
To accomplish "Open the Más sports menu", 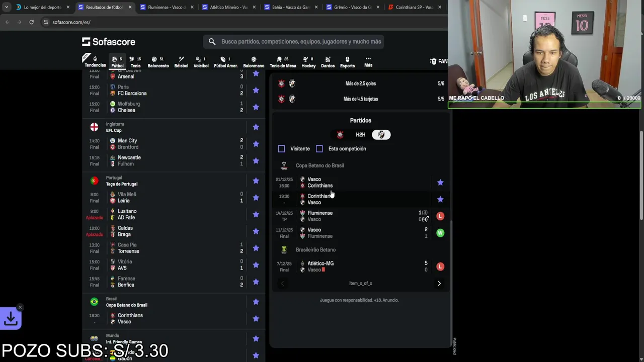I will click(368, 61).
